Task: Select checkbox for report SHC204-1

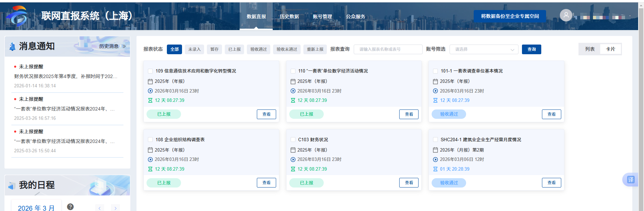Action: [x=435, y=140]
